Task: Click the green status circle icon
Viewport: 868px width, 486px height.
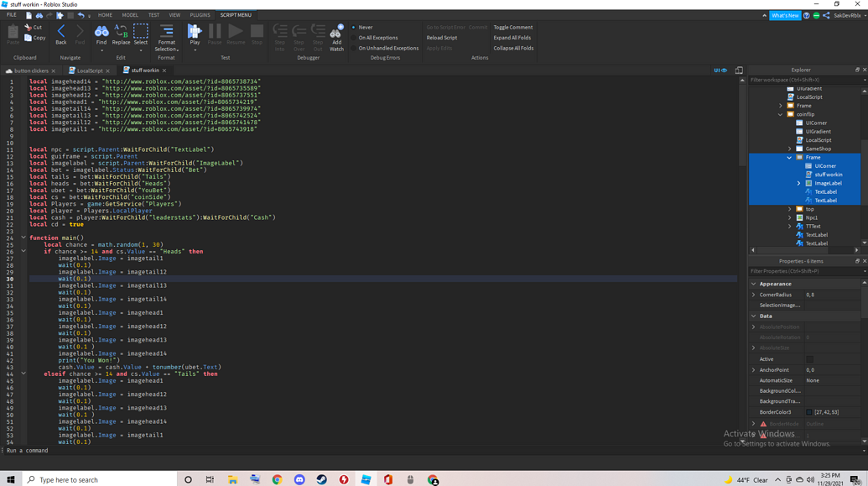Action: click(816, 15)
